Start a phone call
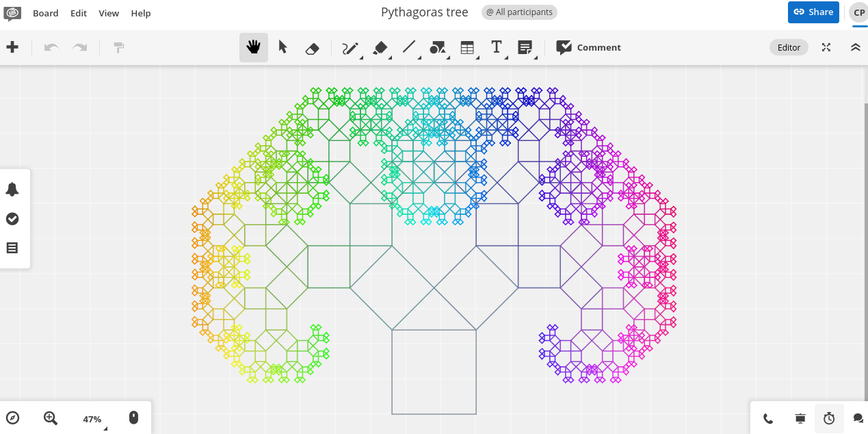 tap(768, 418)
